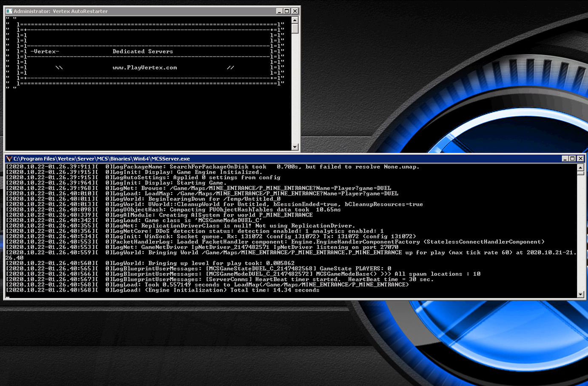Click 'Dedicated Servers' text in AutoRestarter banner
588x386 pixels.
[142, 51]
